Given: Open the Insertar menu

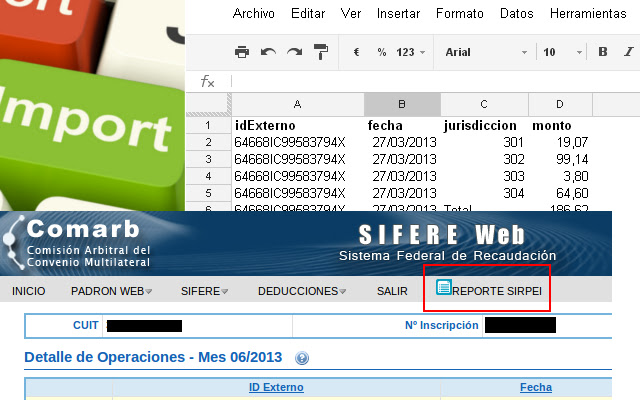Looking at the screenshot, I should point(398,13).
